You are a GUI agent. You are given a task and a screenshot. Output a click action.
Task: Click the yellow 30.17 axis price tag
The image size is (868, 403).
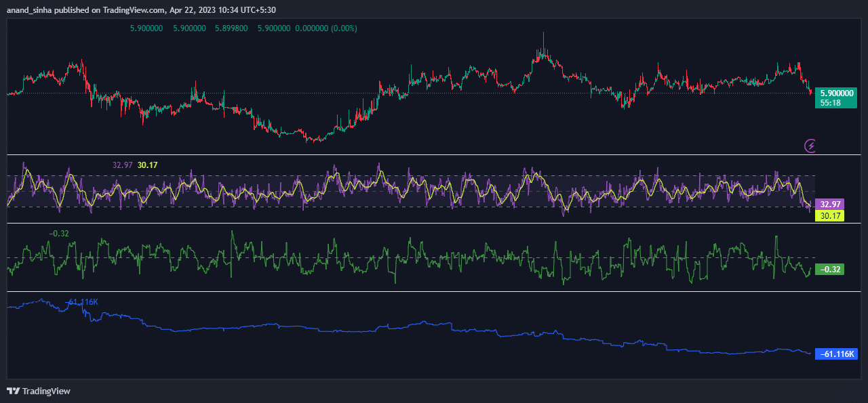830,216
